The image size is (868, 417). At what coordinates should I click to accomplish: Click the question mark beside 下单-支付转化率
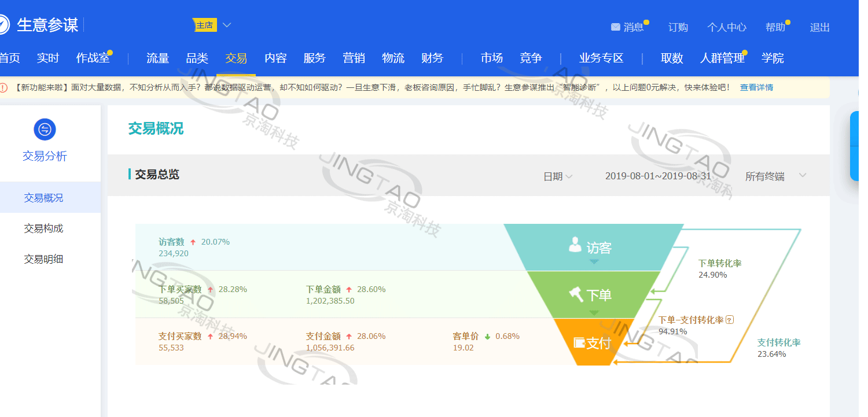(x=730, y=320)
